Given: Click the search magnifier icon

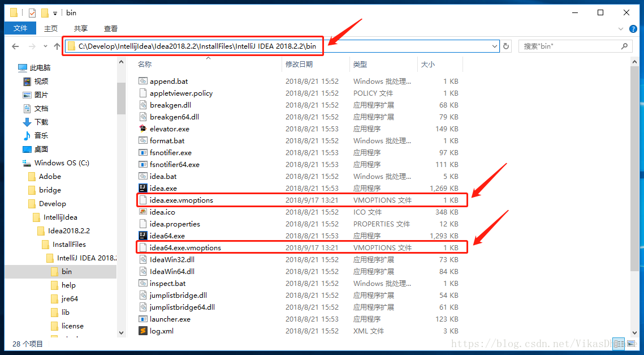Looking at the screenshot, I should click(624, 46).
